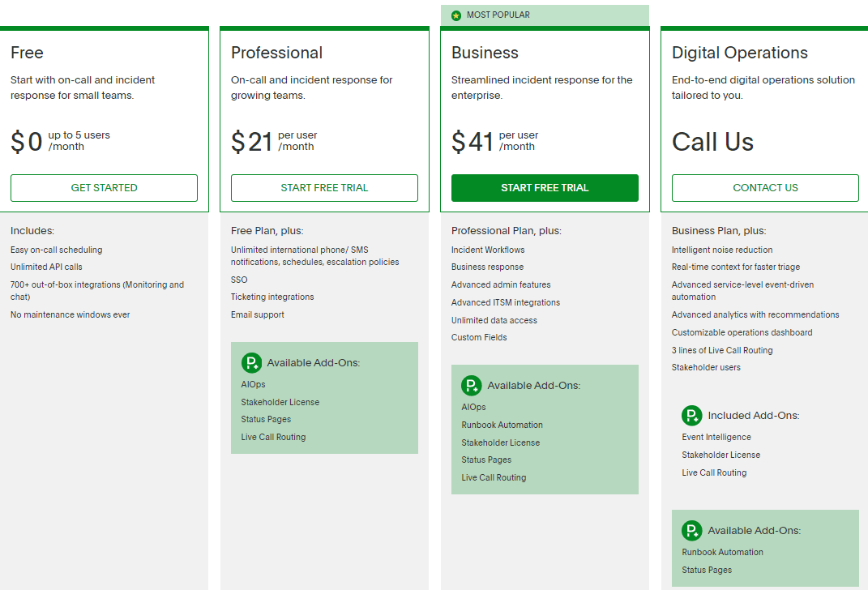This screenshot has width=868, height=590.
Task: Click PagerDuty add-on icon in Business plan
Action: (x=472, y=386)
